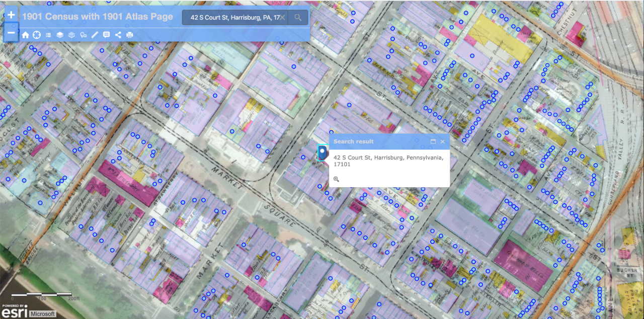Screen dimensions: 644x319
Task: Select the Measure ruler tool
Action: (95, 35)
